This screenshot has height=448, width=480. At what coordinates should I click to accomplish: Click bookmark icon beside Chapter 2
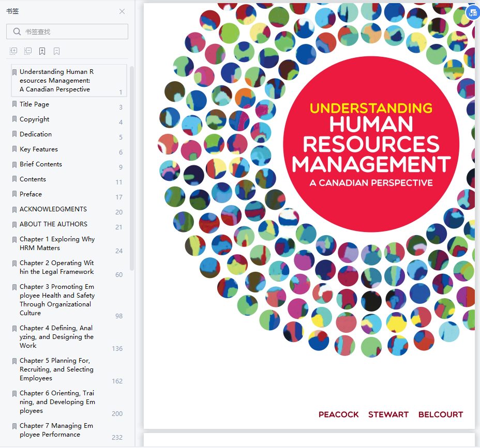point(14,264)
